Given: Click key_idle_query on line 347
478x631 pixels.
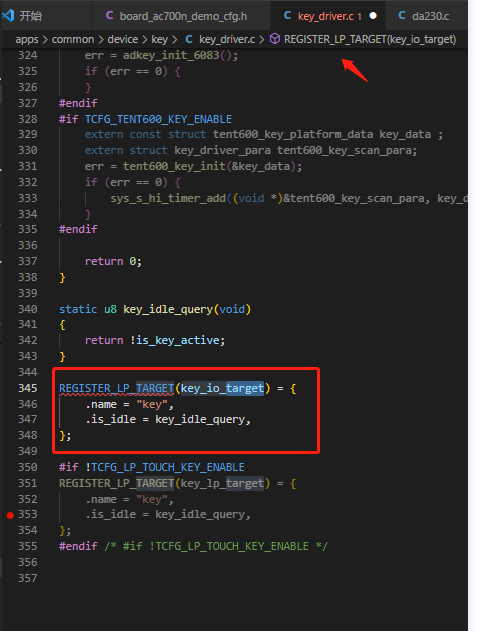Looking at the screenshot, I should click(200, 420).
